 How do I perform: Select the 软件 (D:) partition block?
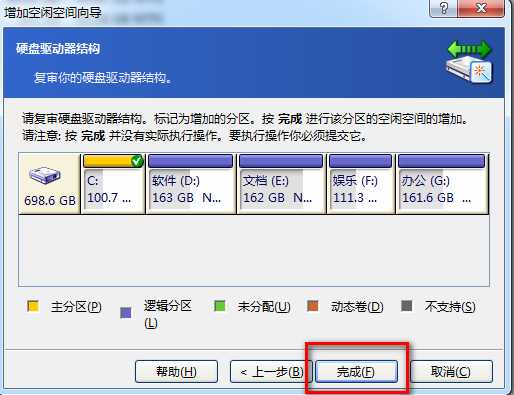pyautogui.click(x=191, y=184)
